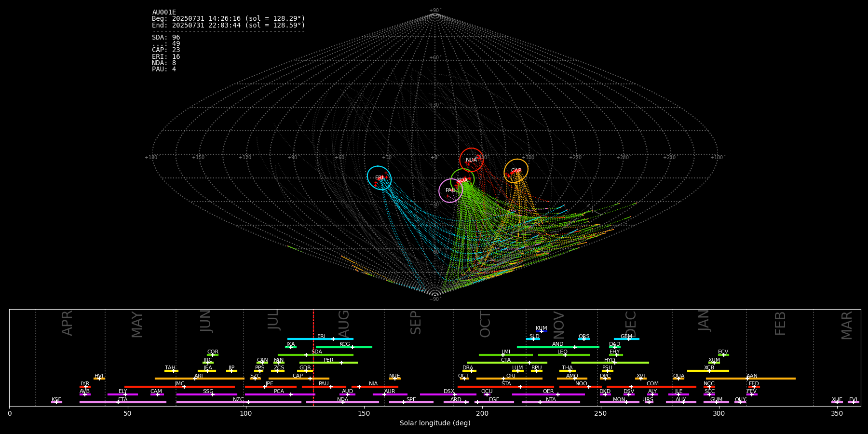Click the green SDA radiant circle
The width and height of the screenshot is (868, 434).
(462, 180)
